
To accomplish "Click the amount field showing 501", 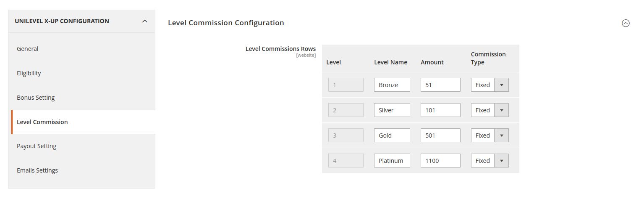I will coord(440,136).
